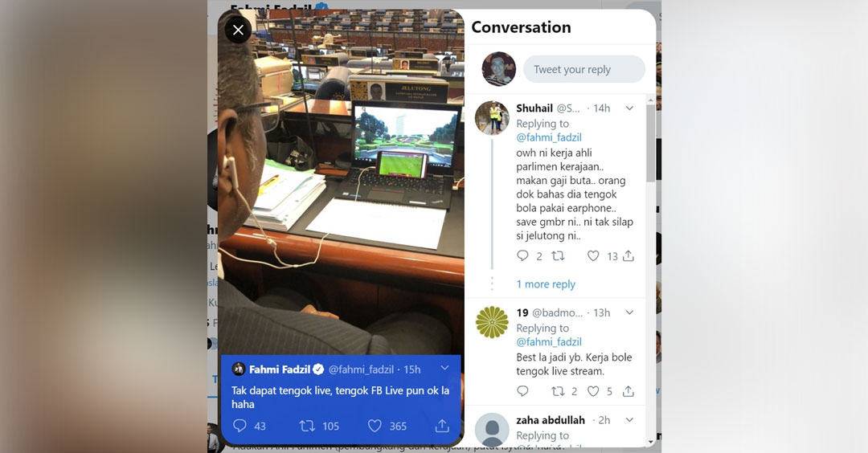The height and width of the screenshot is (453, 868).
Task: Like Shuhail's reply with 13 likes
Action: pos(593,255)
